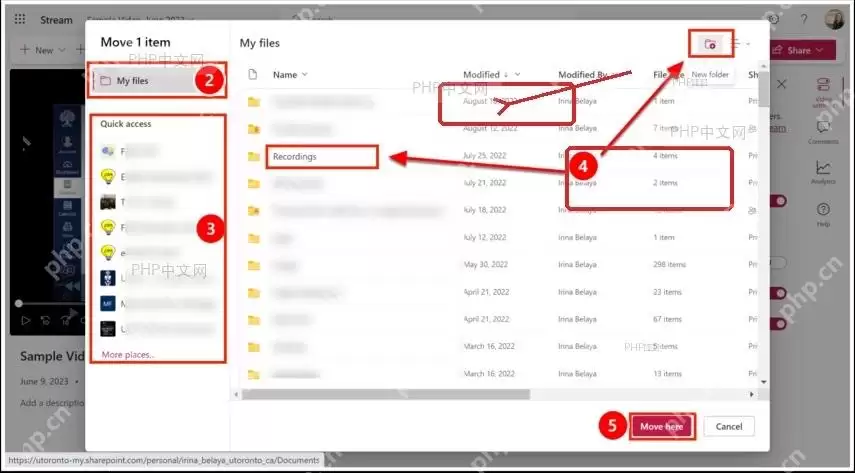Turn on the switched-off toggle in the side panel
The height and width of the screenshot is (473, 855).
pos(778,263)
